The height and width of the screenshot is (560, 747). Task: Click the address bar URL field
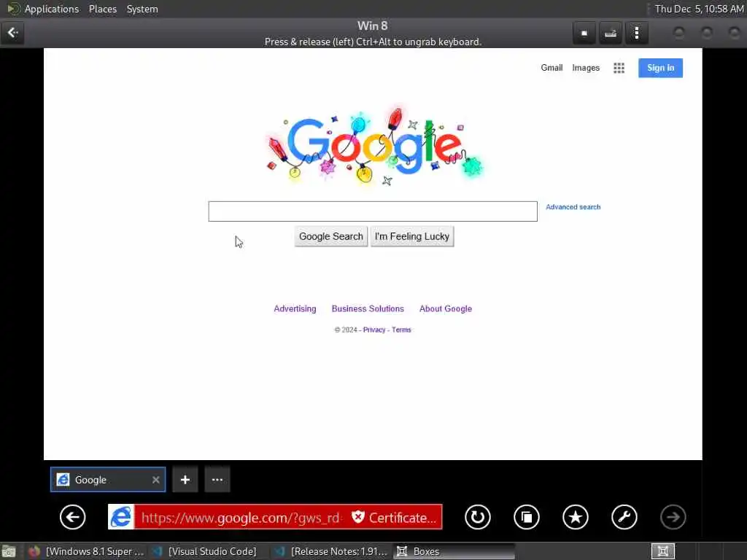pyautogui.click(x=241, y=517)
